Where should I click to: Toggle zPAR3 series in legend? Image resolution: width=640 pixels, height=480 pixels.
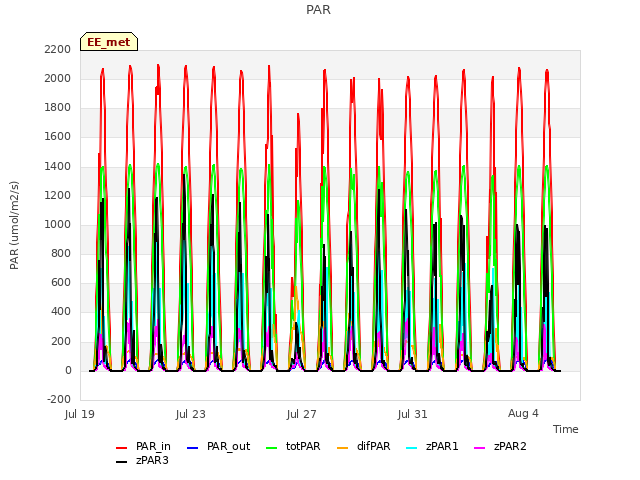[142, 460]
